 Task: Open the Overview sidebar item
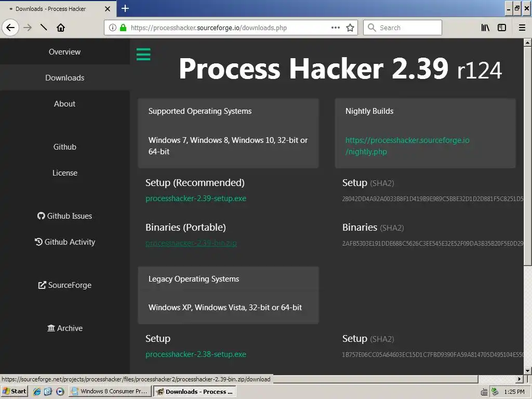coord(64,52)
